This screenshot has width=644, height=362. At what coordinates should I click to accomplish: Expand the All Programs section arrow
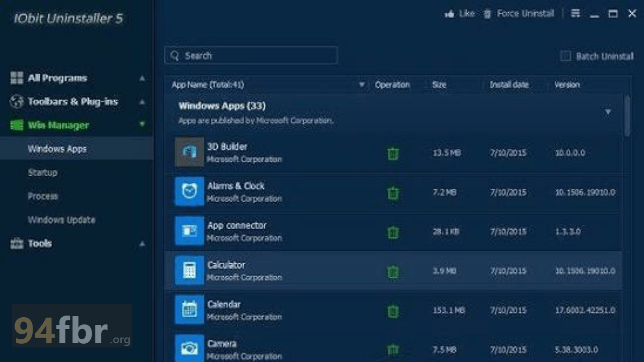coord(142,78)
